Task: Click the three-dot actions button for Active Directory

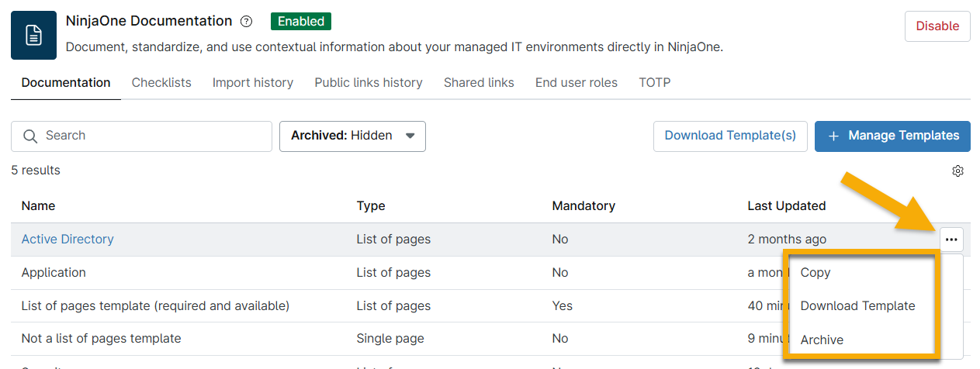Action: coord(951,240)
